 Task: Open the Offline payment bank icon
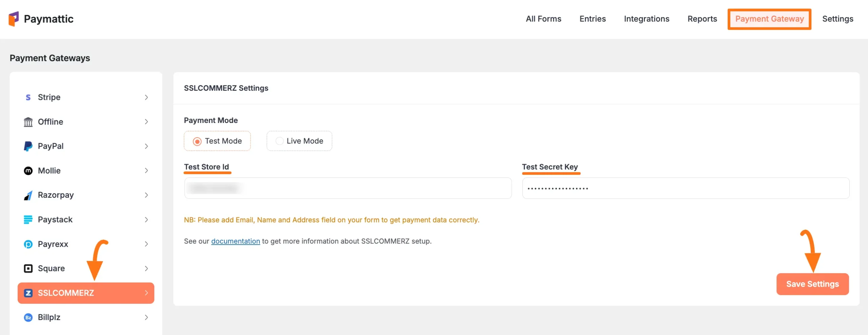click(x=28, y=122)
